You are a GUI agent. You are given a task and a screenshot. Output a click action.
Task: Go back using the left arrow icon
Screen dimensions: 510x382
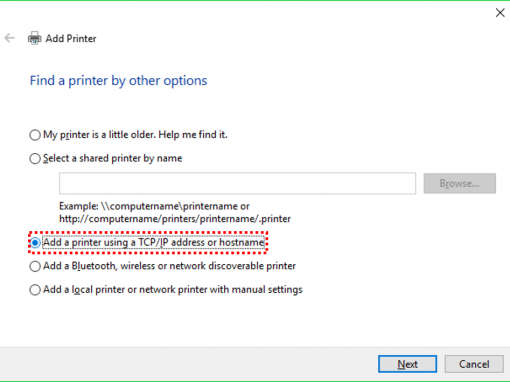pyautogui.click(x=9, y=38)
